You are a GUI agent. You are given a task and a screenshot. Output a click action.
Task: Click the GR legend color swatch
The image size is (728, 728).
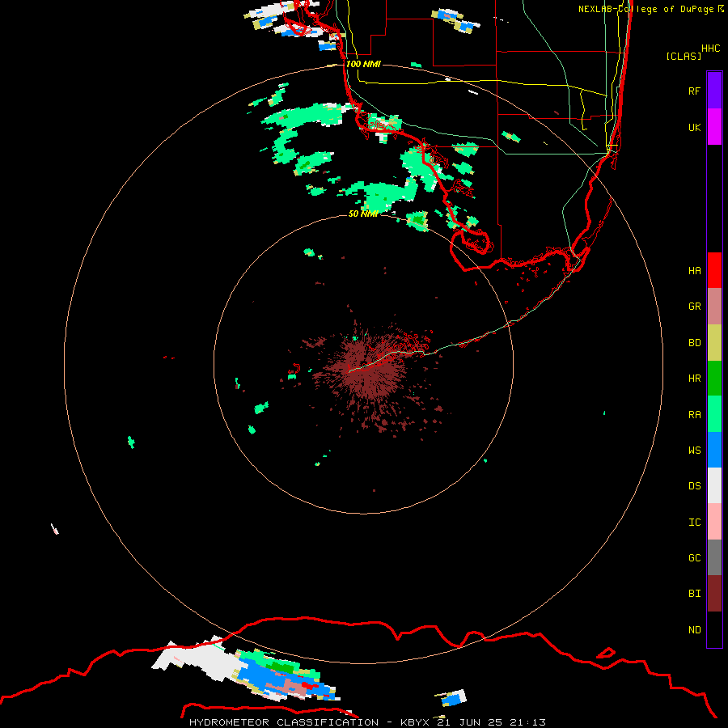pyautogui.click(x=714, y=307)
